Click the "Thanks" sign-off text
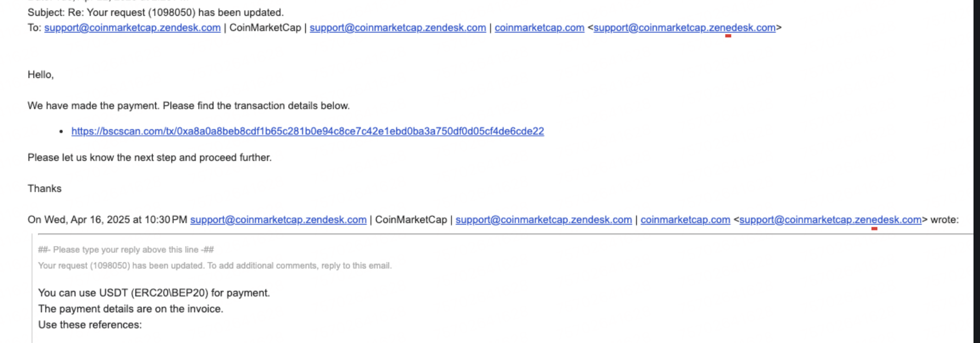This screenshot has height=343, width=980. coord(44,188)
